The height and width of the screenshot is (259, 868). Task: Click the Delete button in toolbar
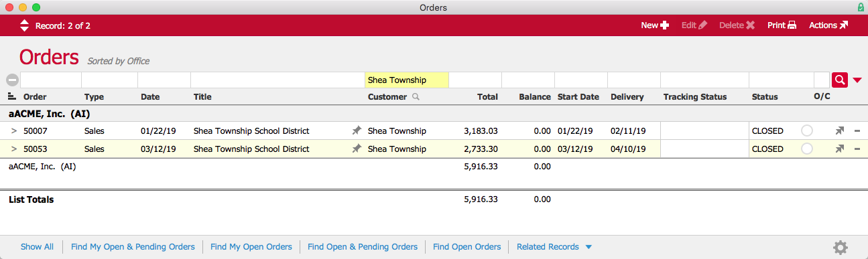(737, 25)
